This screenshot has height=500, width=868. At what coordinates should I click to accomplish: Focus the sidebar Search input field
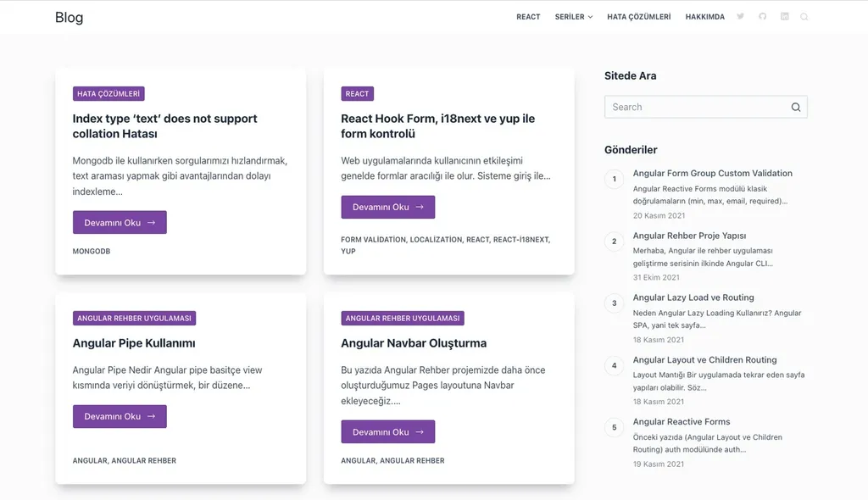[x=695, y=107]
